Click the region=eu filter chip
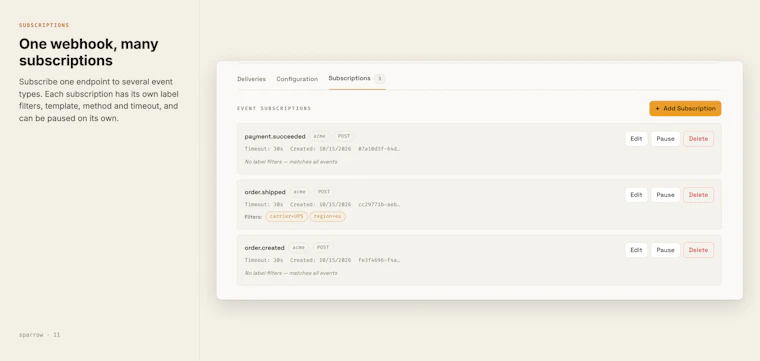This screenshot has height=361, width=760. click(328, 217)
